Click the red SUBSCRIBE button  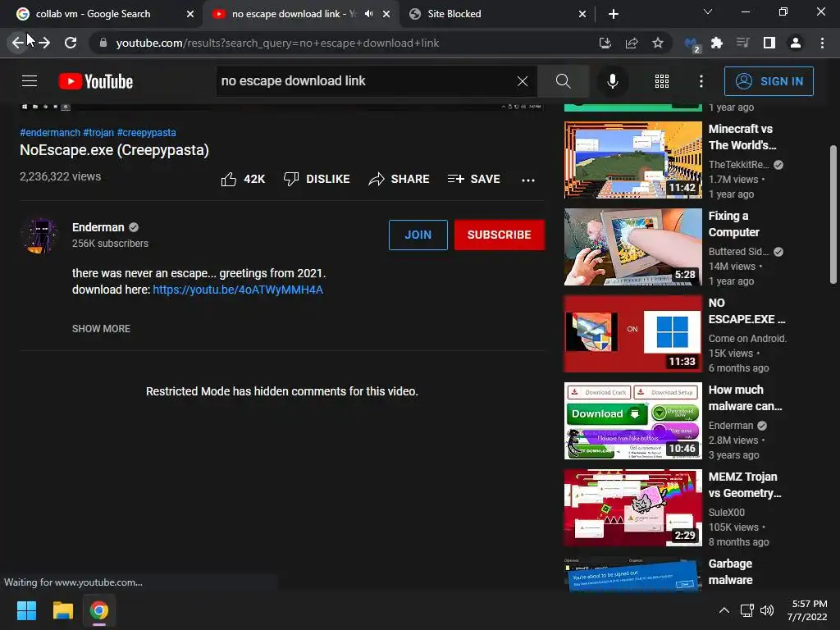(500, 235)
